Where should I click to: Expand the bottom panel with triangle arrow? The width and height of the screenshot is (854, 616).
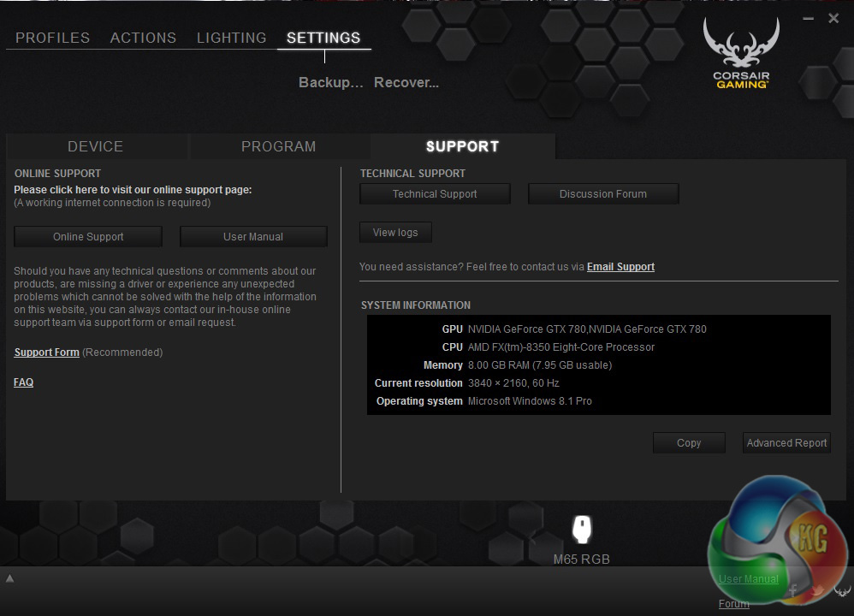point(9,578)
